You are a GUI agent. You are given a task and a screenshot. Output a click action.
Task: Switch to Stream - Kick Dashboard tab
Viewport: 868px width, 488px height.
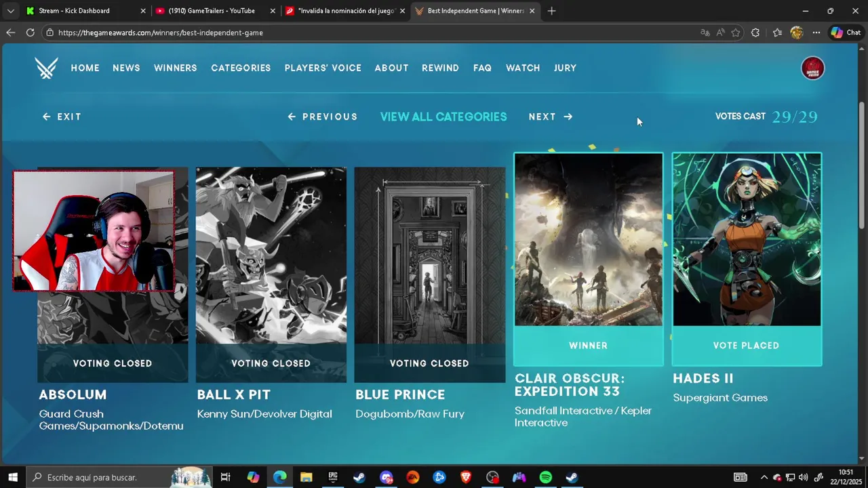coord(86,11)
